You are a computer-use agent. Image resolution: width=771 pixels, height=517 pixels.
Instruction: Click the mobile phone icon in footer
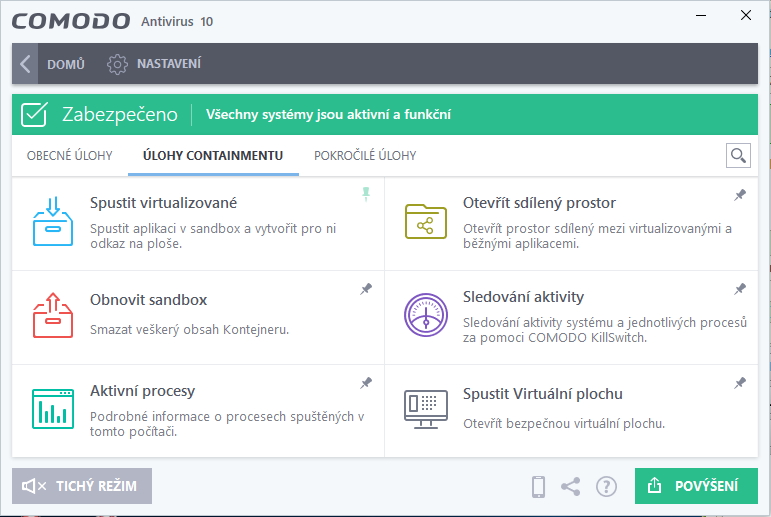(538, 486)
